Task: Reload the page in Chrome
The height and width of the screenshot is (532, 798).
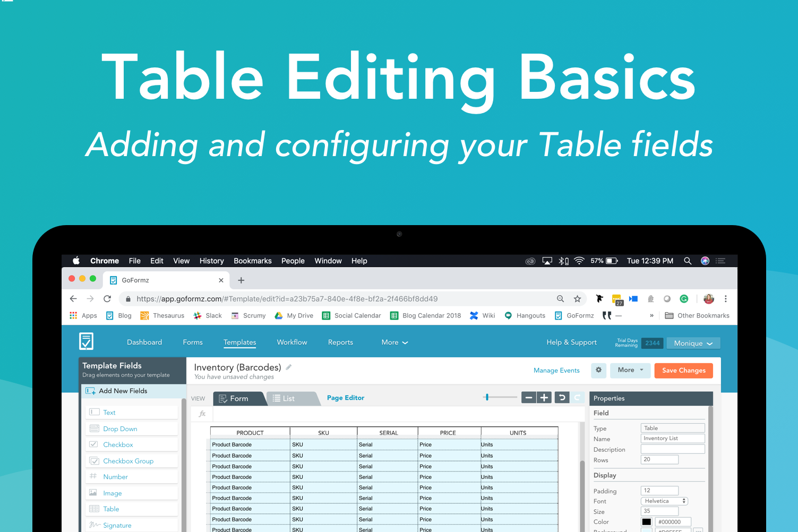Action: [107, 299]
